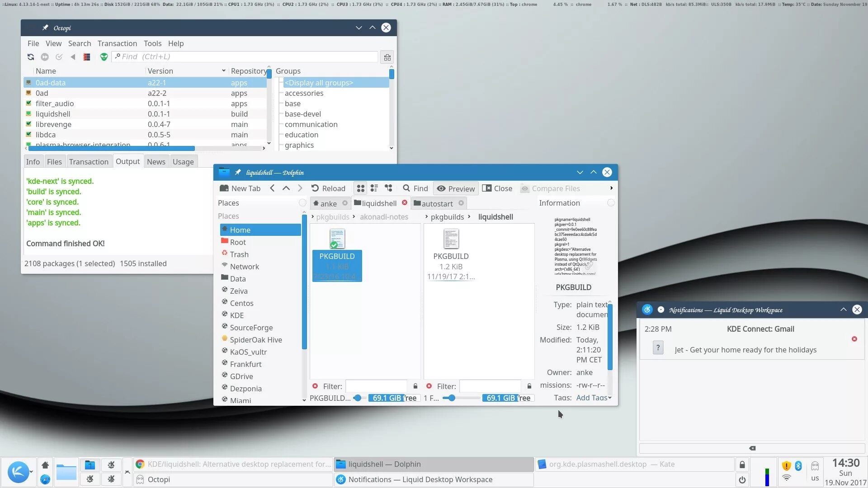Image resolution: width=868 pixels, height=488 pixels.
Task: Adjust the right pane zoom slider
Action: [x=452, y=398]
